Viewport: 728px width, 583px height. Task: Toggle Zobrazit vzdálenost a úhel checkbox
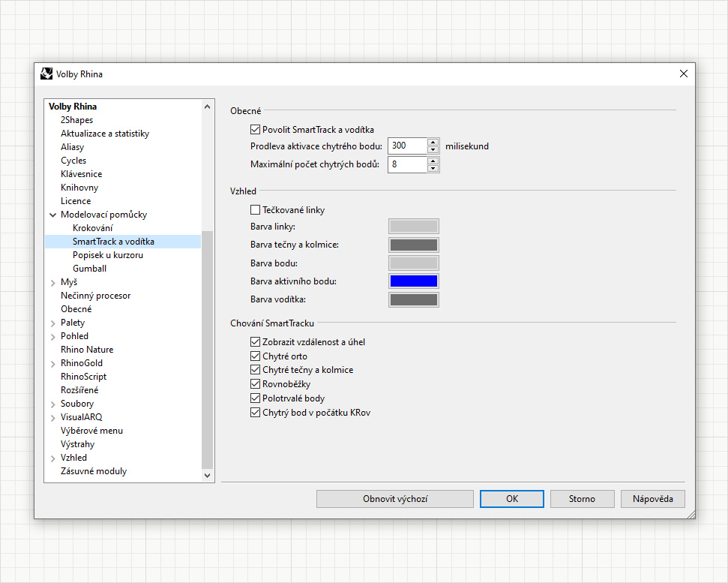255,342
